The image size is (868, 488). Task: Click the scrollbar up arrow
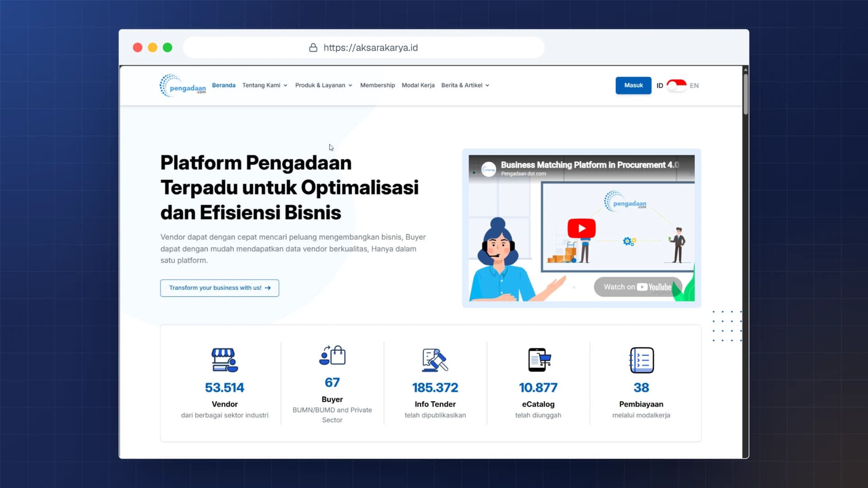point(745,69)
